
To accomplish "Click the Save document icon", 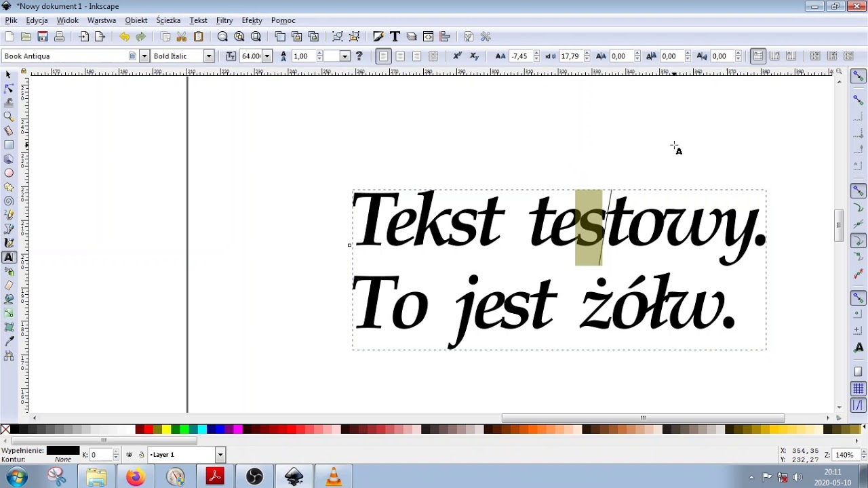I will point(43,37).
